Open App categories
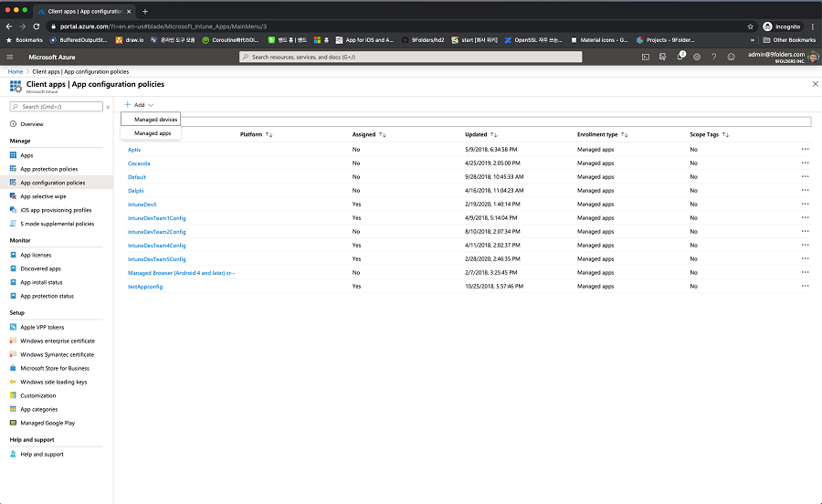 click(38, 409)
